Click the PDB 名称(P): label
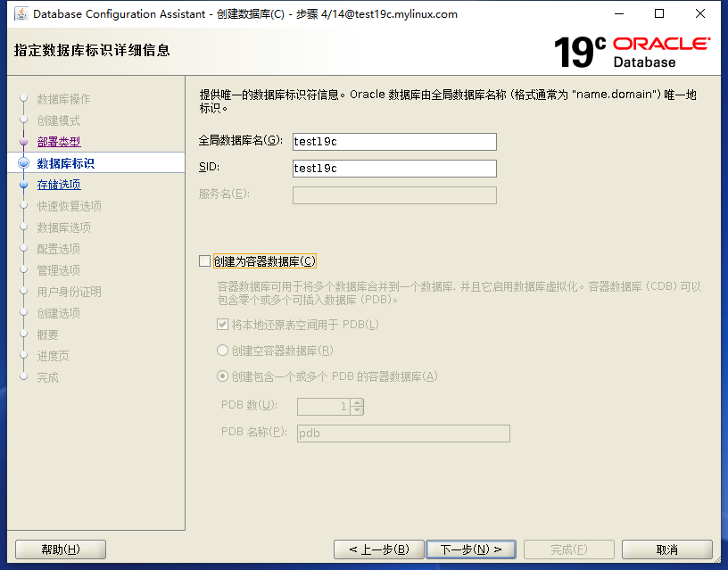The width and height of the screenshot is (728, 570). click(254, 432)
